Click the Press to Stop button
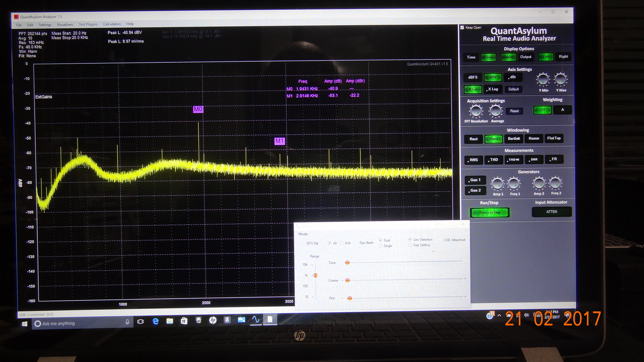This screenshot has height=362, width=644. (490, 213)
